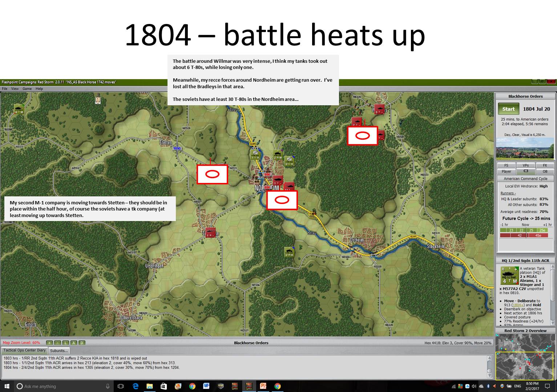Open File Explorer from the taskbar
557x392 pixels.
[x=149, y=386]
